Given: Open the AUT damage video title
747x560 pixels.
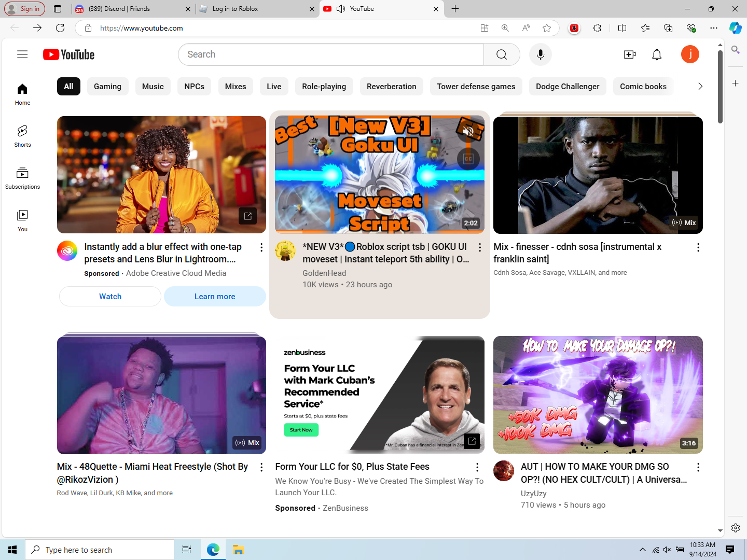Looking at the screenshot, I should (604, 473).
